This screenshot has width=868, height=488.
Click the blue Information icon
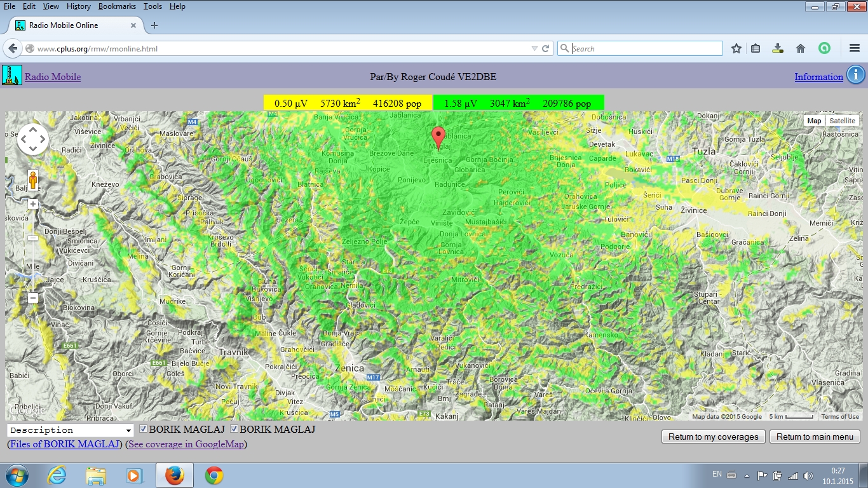855,75
